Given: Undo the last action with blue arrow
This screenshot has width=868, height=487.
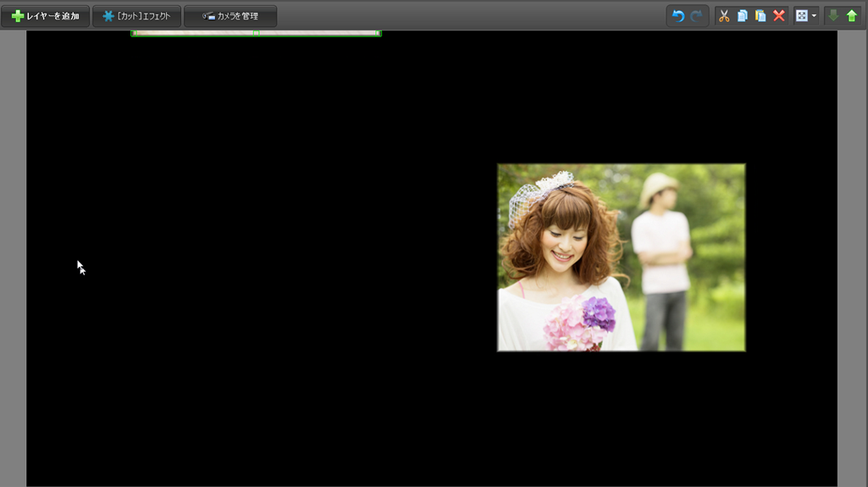Looking at the screenshot, I should coord(677,16).
